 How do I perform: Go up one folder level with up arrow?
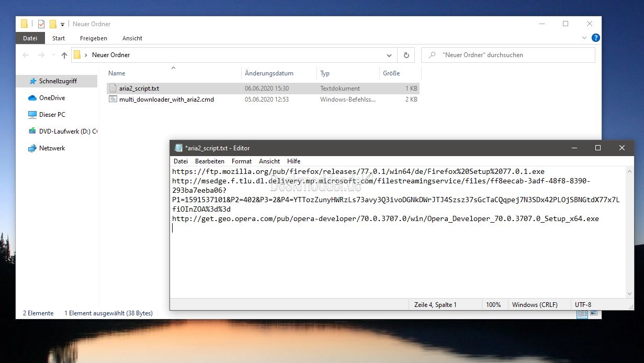[64, 55]
